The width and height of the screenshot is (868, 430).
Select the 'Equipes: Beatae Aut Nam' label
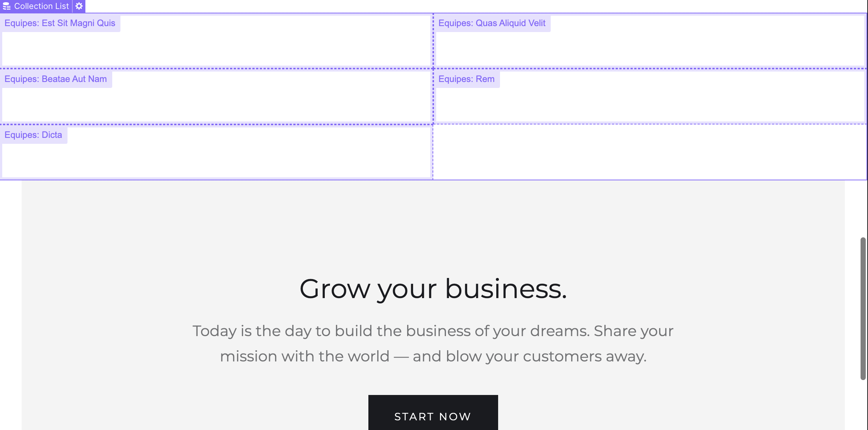[56, 79]
